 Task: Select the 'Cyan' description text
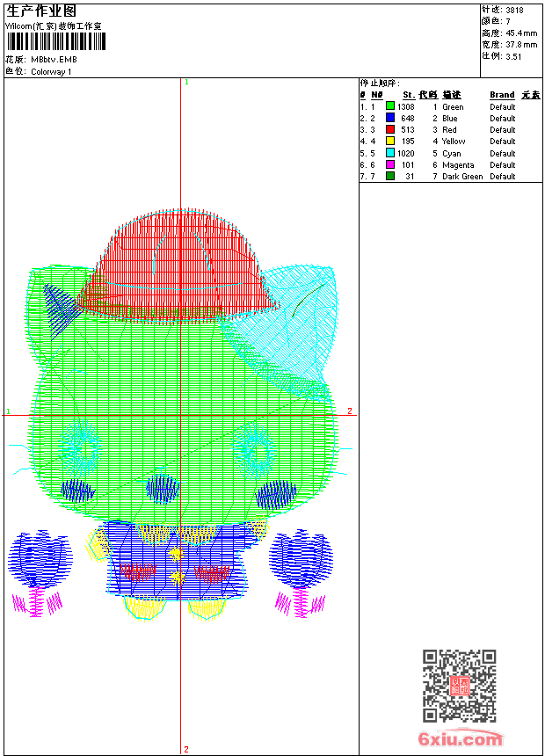pyautogui.click(x=452, y=153)
